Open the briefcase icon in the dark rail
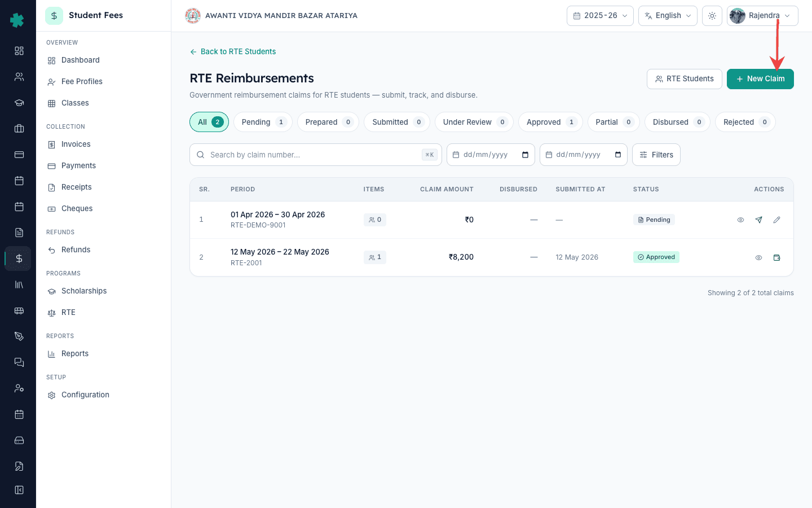Viewport: 812px width, 508px height. coord(19,129)
